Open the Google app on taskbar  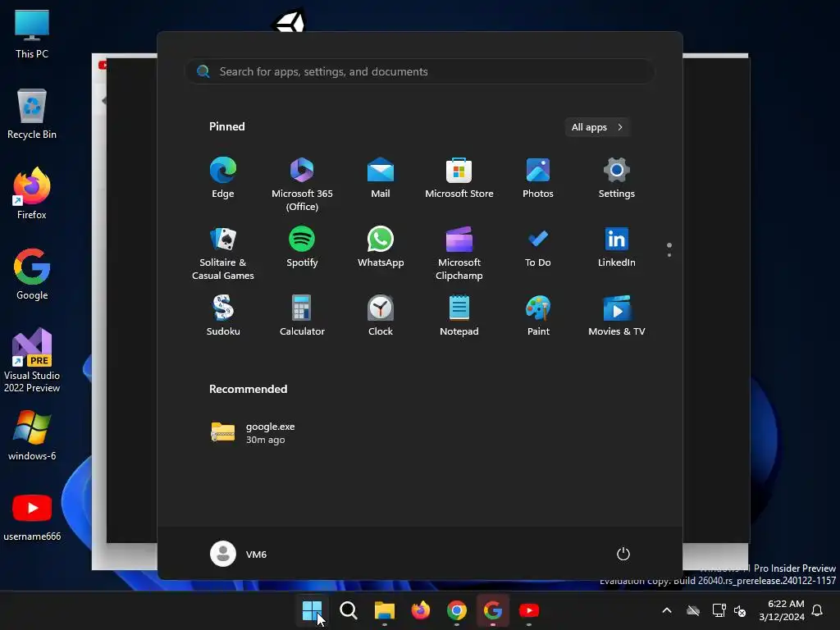493,610
